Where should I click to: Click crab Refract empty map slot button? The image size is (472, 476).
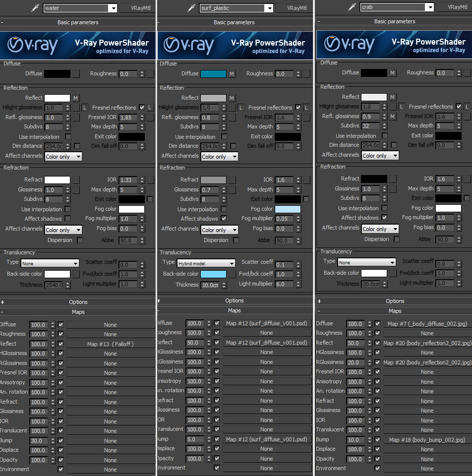pyautogui.click(x=393, y=179)
